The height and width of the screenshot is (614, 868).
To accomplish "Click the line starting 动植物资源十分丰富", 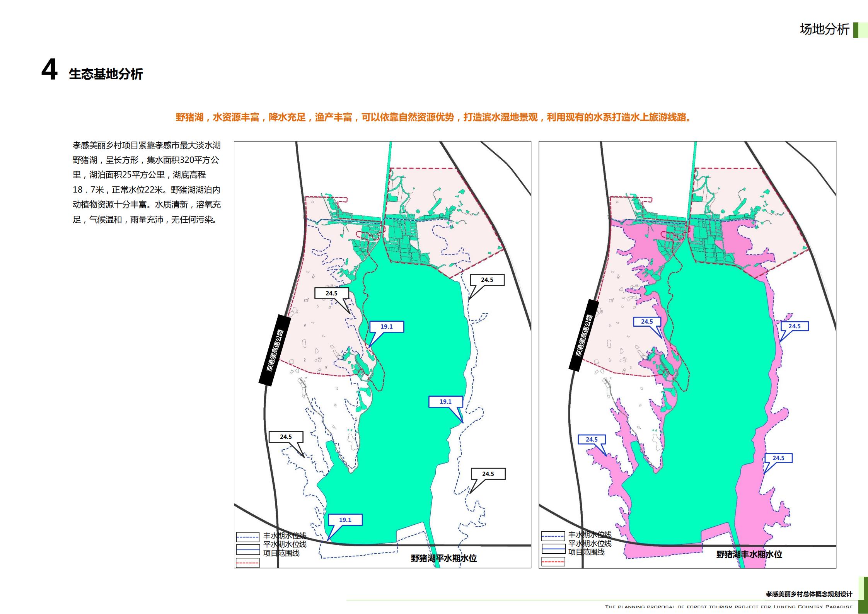I will [147, 205].
